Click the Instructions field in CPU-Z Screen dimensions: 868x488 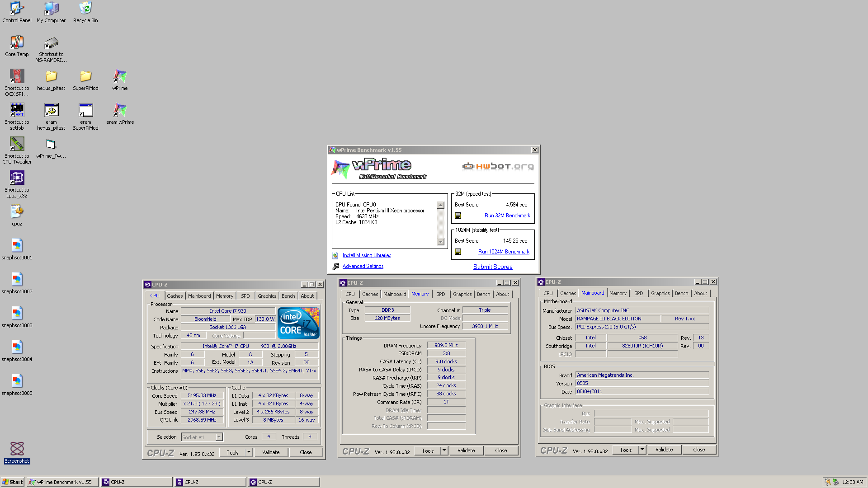[250, 373]
